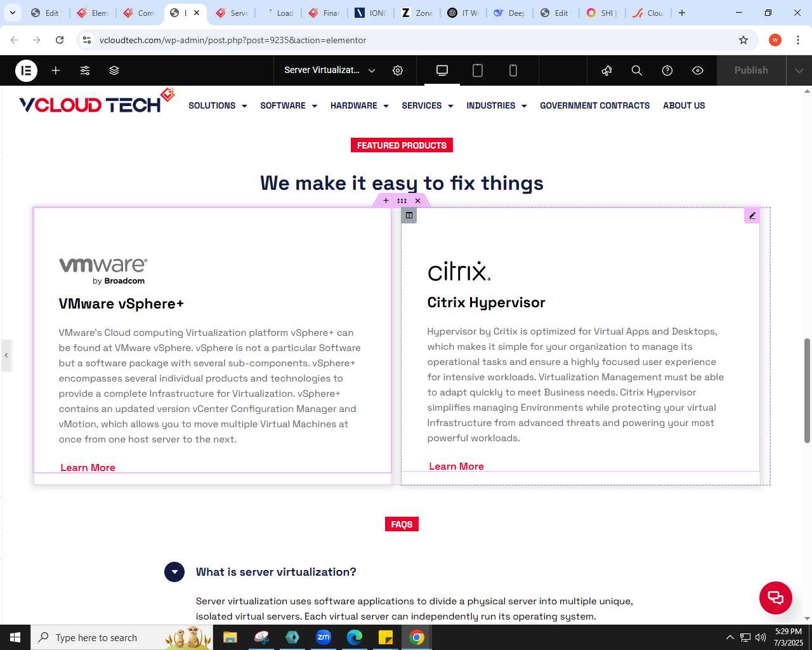
Task: Click the disabled Publish button
Action: pos(751,70)
